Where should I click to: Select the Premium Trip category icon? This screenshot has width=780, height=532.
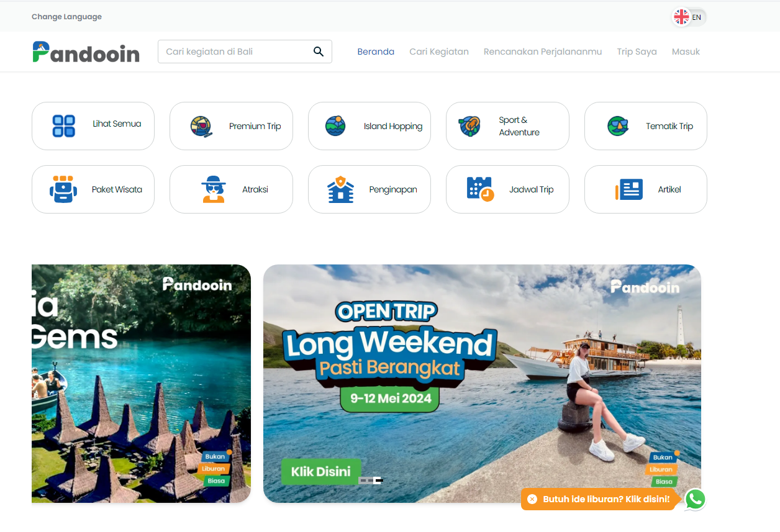[201, 126]
